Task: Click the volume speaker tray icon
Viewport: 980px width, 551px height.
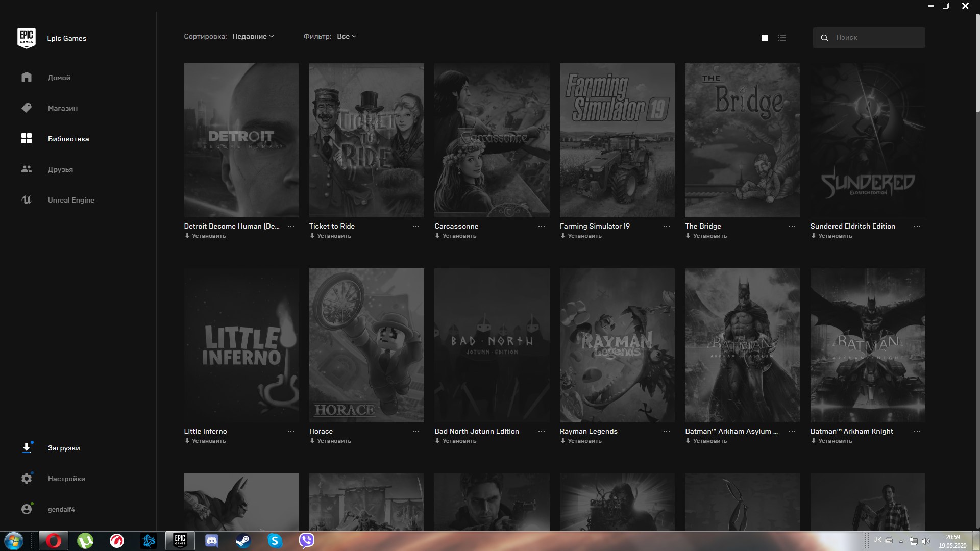Action: 926,541
